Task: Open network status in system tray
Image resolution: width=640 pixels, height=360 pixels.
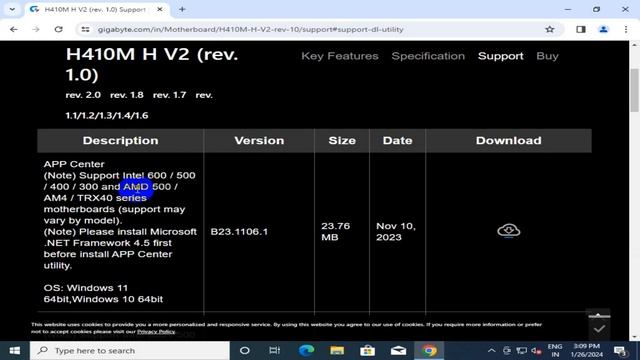Action: 522,351
